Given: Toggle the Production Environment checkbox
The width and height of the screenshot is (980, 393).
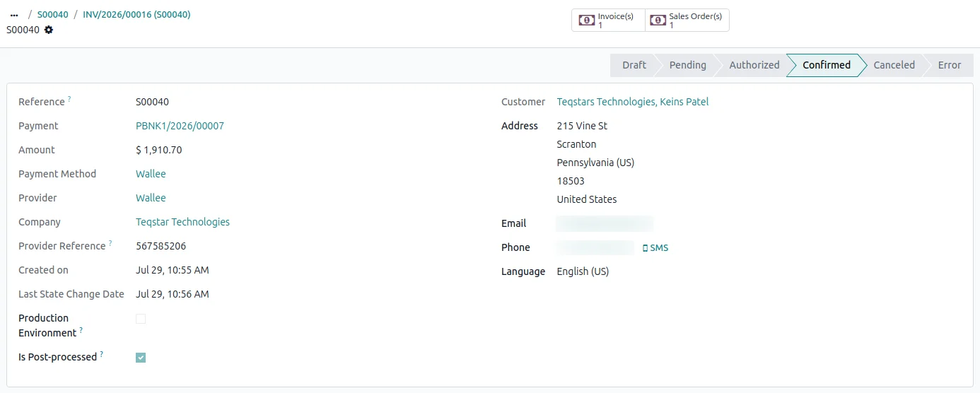Looking at the screenshot, I should (x=141, y=319).
